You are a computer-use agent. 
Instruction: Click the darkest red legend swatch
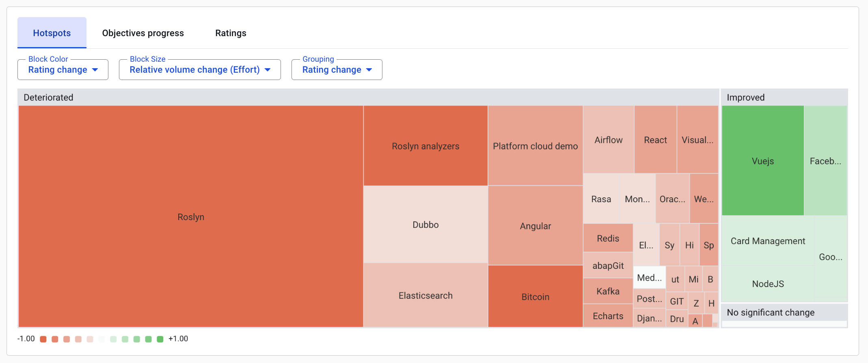[x=43, y=339]
